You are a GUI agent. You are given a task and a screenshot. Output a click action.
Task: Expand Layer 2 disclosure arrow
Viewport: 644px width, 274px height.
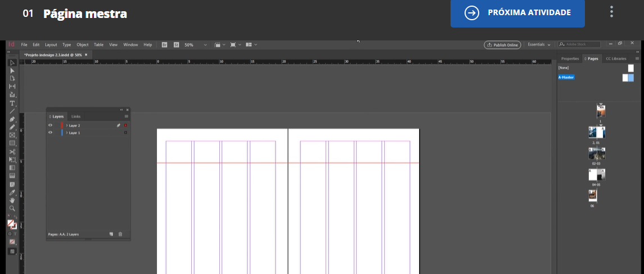(x=66, y=125)
